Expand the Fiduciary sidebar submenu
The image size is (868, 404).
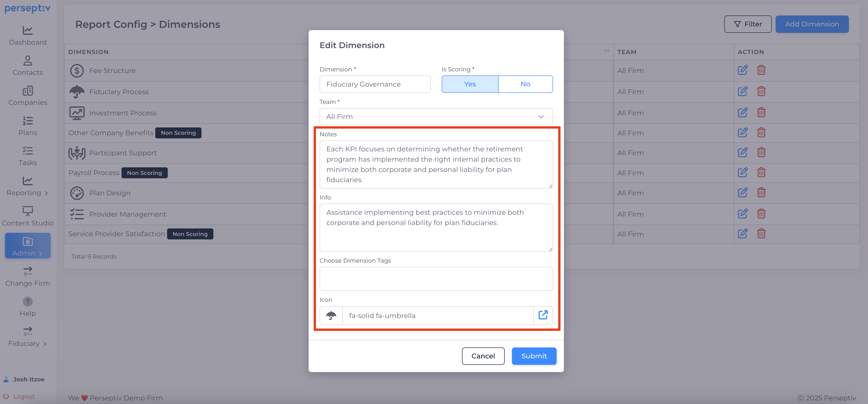pos(28,343)
